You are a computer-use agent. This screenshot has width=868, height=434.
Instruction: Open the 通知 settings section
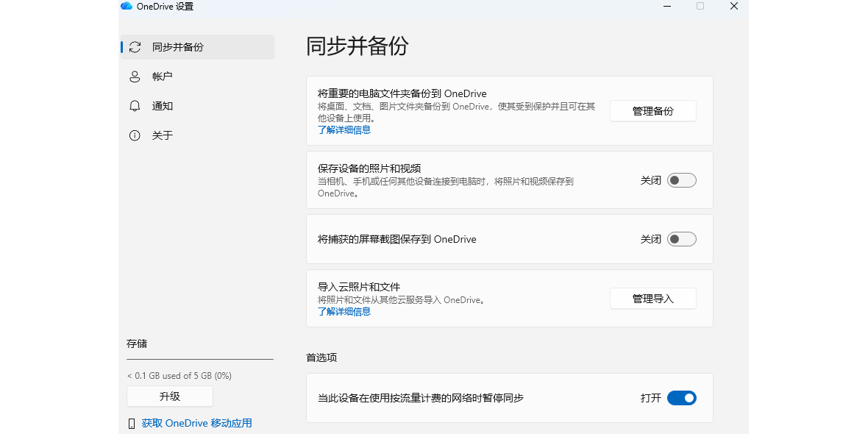tap(198, 106)
